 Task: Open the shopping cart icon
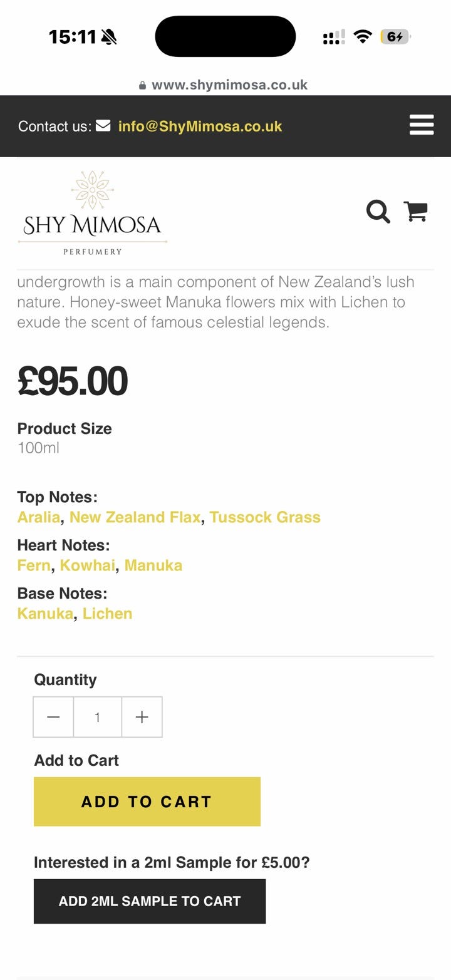[415, 211]
